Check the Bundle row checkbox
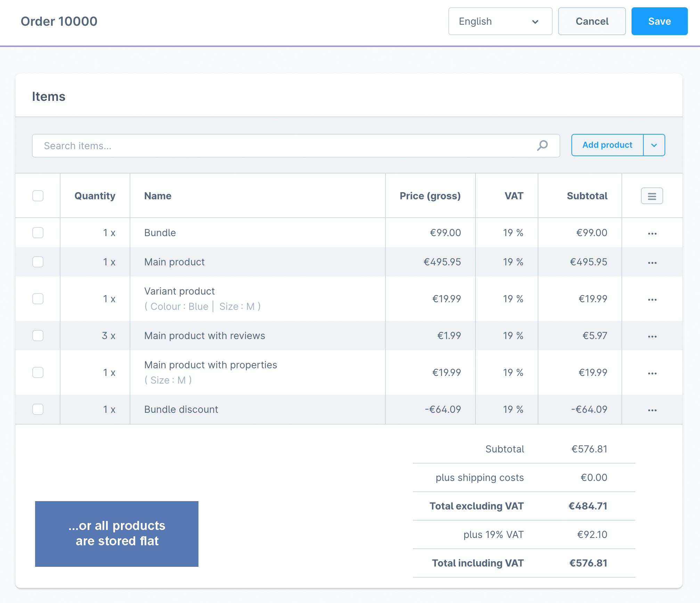700x603 pixels. pos(38,233)
